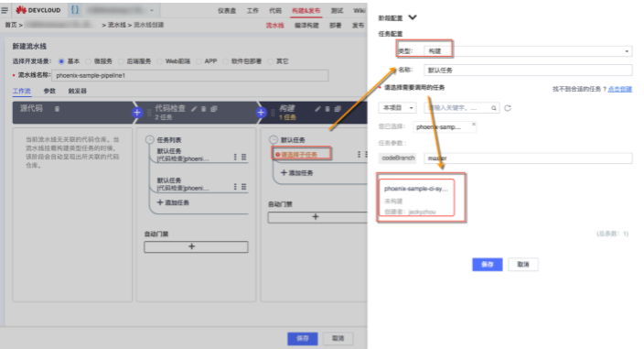Add an 自动门禁 gate under 构建

click(317, 217)
